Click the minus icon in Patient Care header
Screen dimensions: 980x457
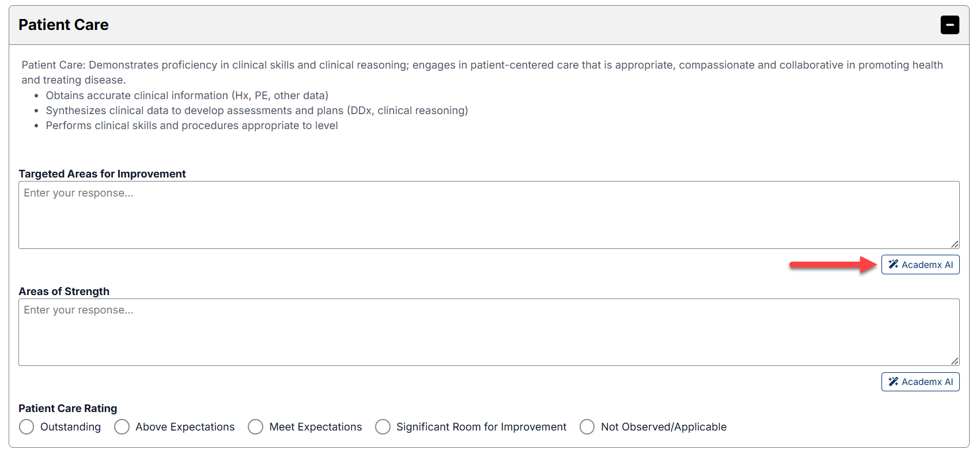click(949, 25)
